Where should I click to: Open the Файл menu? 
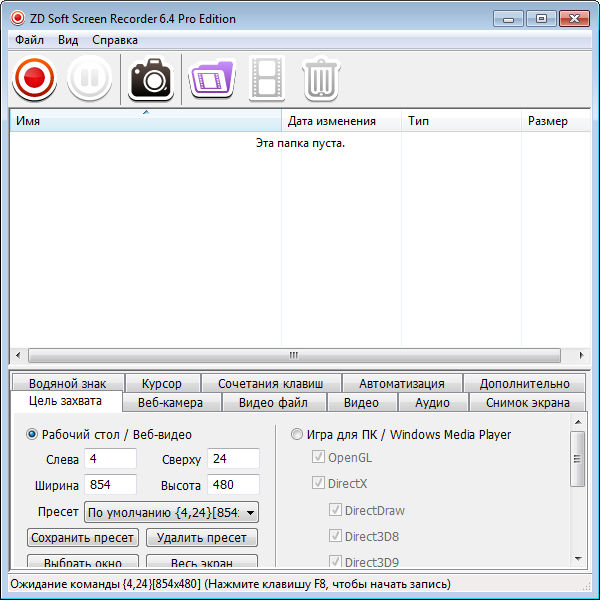[x=29, y=40]
